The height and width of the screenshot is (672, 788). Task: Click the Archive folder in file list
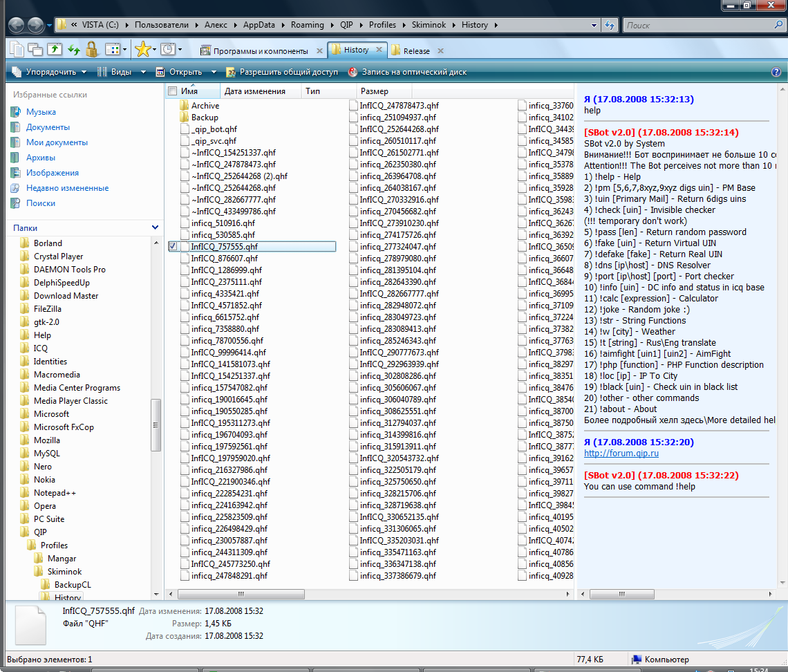[x=200, y=106]
